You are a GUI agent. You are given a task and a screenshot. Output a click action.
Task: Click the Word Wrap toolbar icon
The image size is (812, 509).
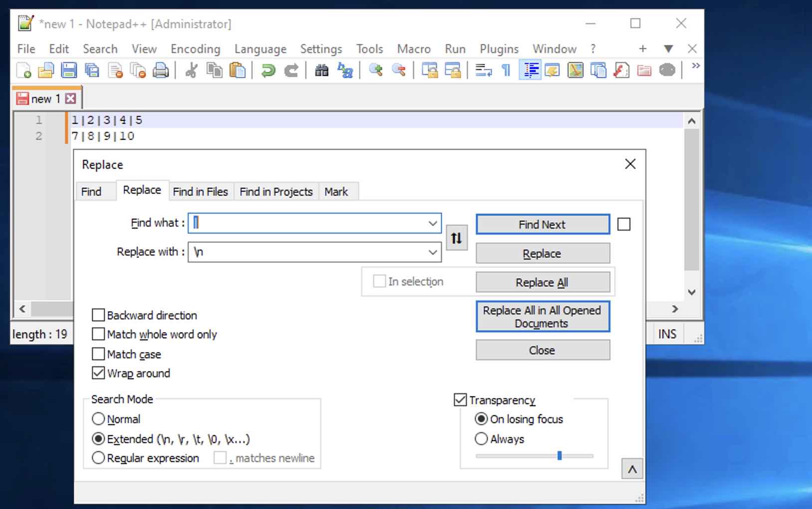click(x=483, y=70)
